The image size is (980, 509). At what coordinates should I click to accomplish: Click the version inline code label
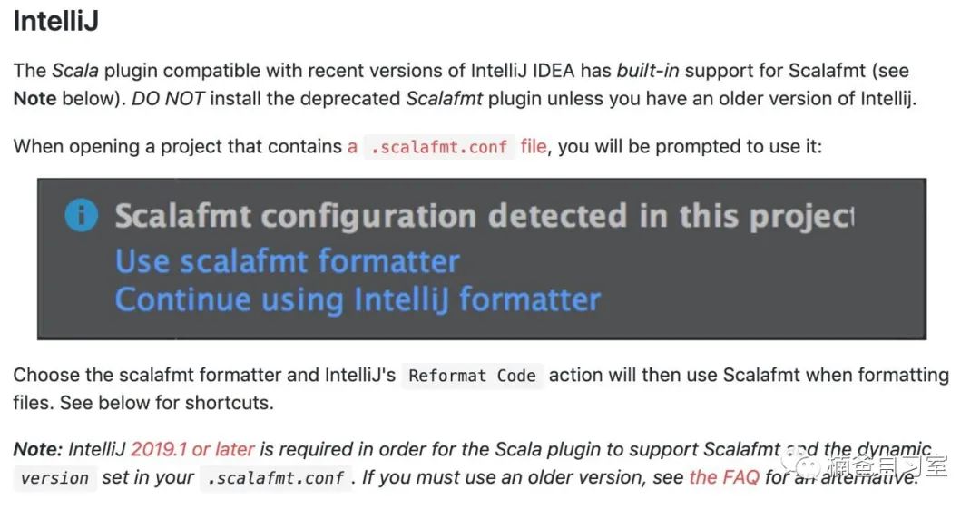click(x=54, y=478)
